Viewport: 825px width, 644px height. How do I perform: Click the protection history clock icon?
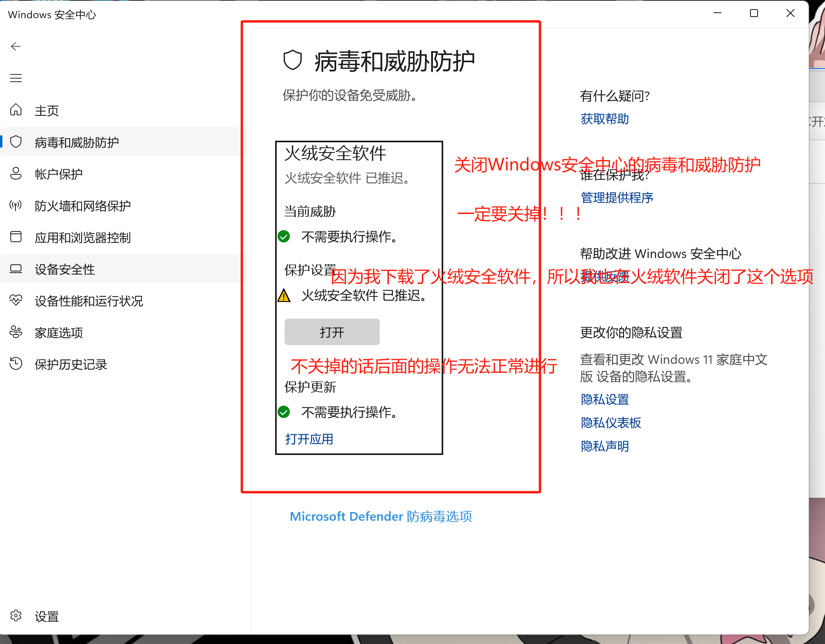point(16,364)
